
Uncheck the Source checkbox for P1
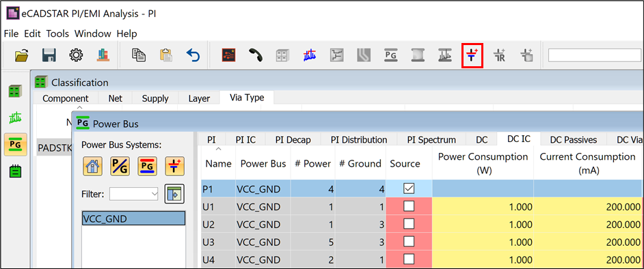pyautogui.click(x=409, y=188)
